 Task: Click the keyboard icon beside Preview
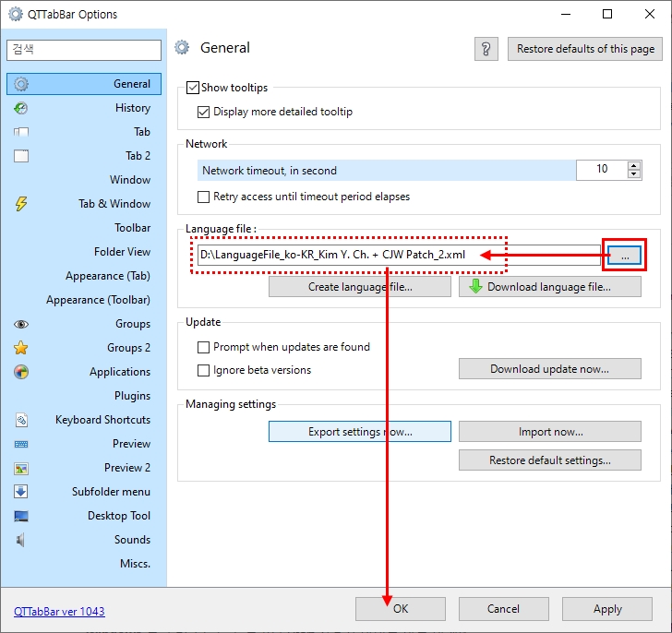[21, 444]
